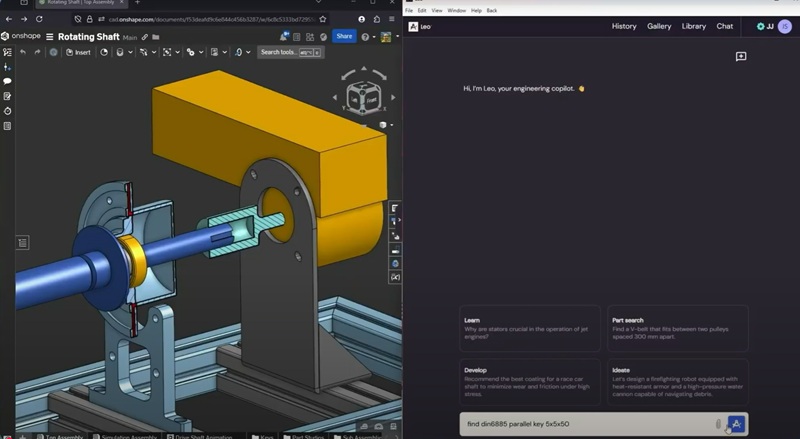800x439 pixels.
Task: Click the send button in Leo prompt
Action: point(736,424)
